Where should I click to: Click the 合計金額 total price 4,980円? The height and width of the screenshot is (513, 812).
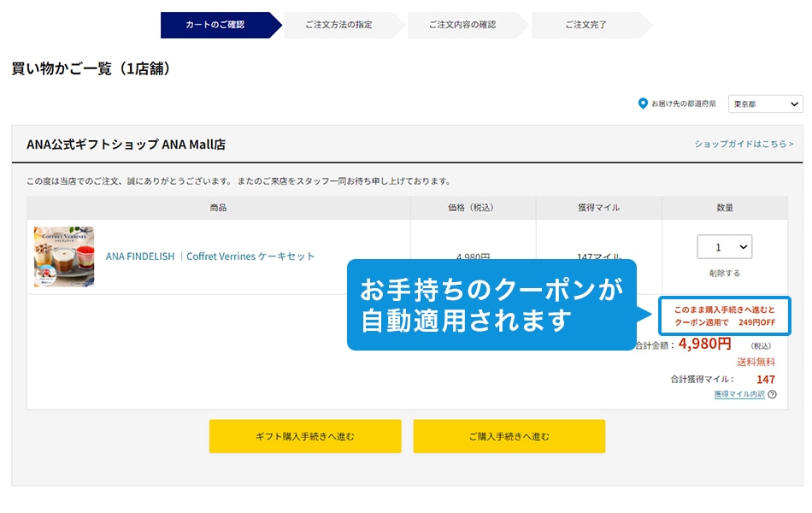pos(705,345)
